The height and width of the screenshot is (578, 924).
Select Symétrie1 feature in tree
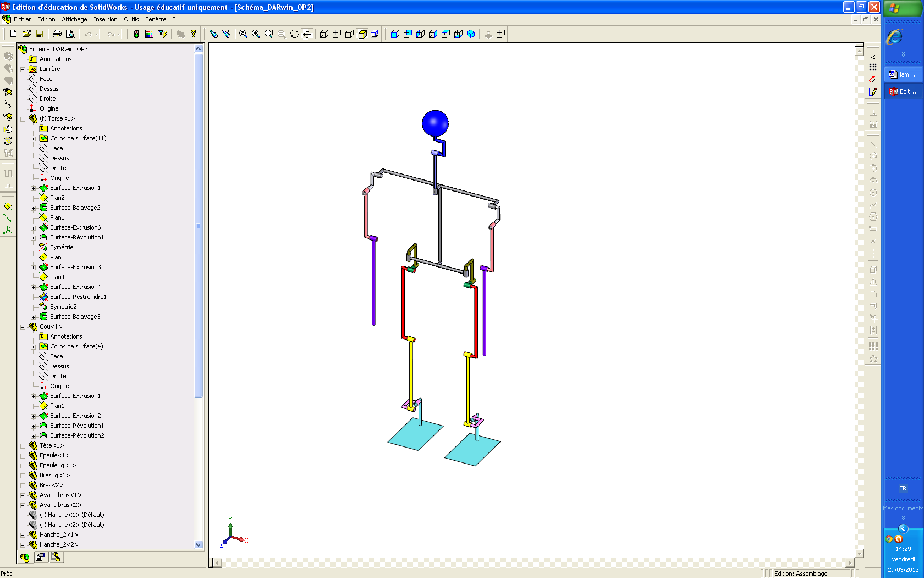click(63, 247)
